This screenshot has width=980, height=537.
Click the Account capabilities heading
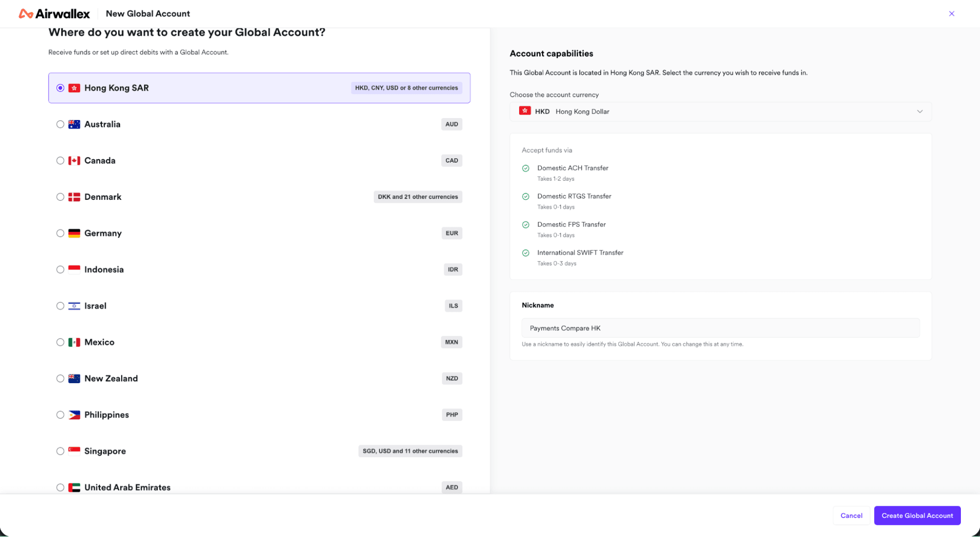coord(551,53)
